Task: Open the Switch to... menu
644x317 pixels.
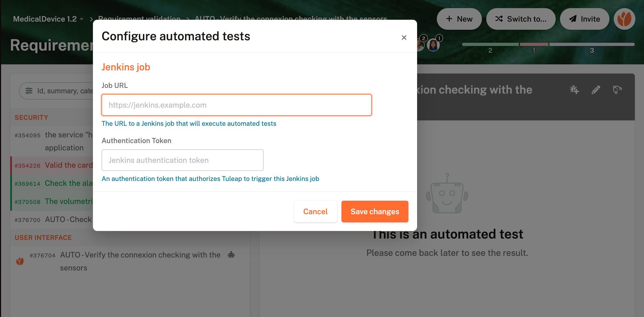Action: (521, 19)
